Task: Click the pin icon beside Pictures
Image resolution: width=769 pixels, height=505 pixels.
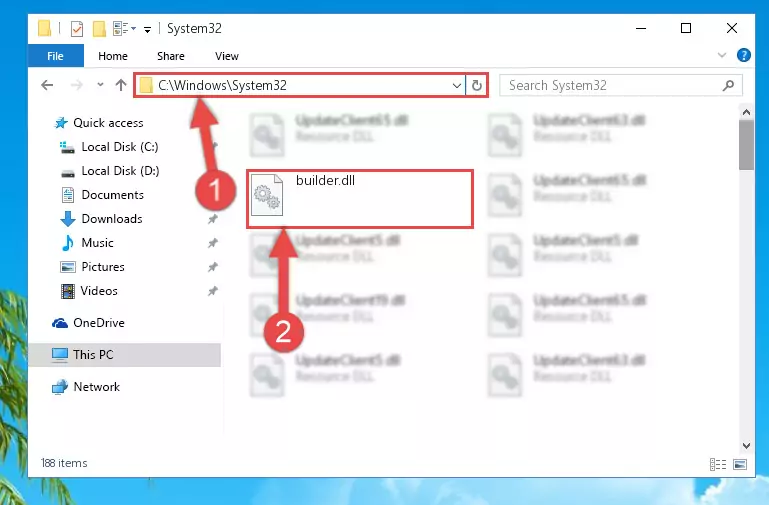Action: pos(212,267)
